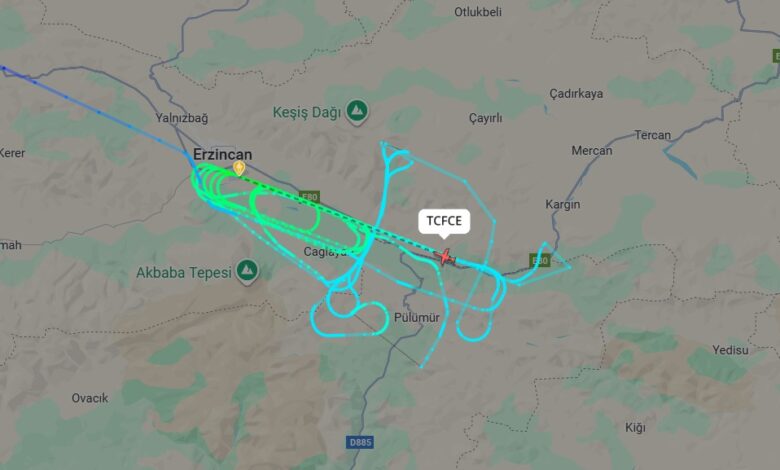
Task: Click the Çadırkaya place label
Action: pyautogui.click(x=576, y=94)
